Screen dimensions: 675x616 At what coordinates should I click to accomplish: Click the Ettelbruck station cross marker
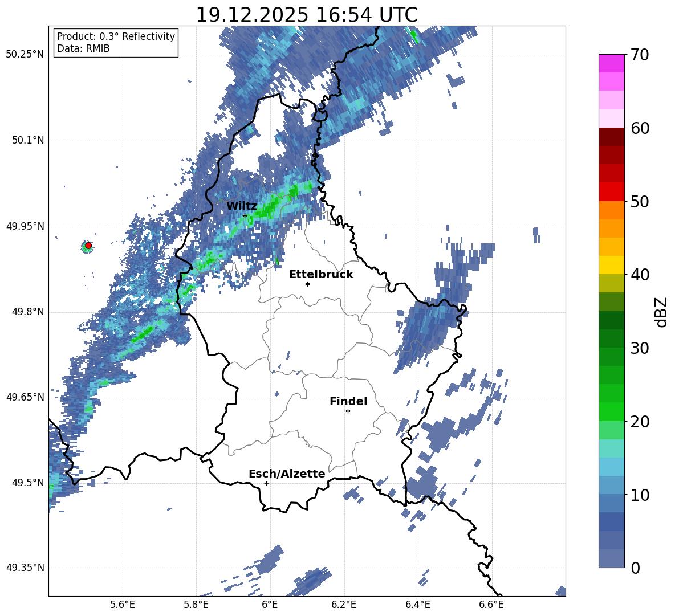coord(307,284)
